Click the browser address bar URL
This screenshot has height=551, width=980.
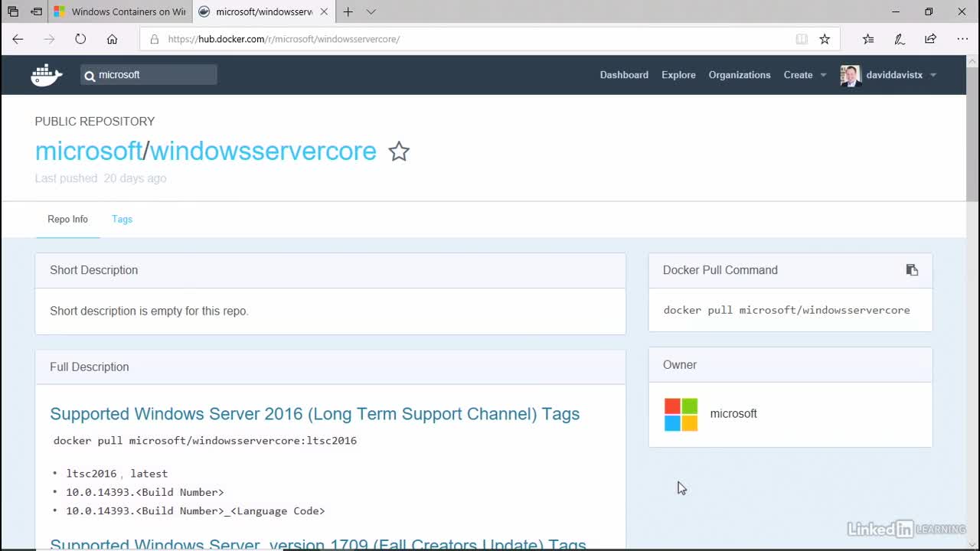point(283,39)
